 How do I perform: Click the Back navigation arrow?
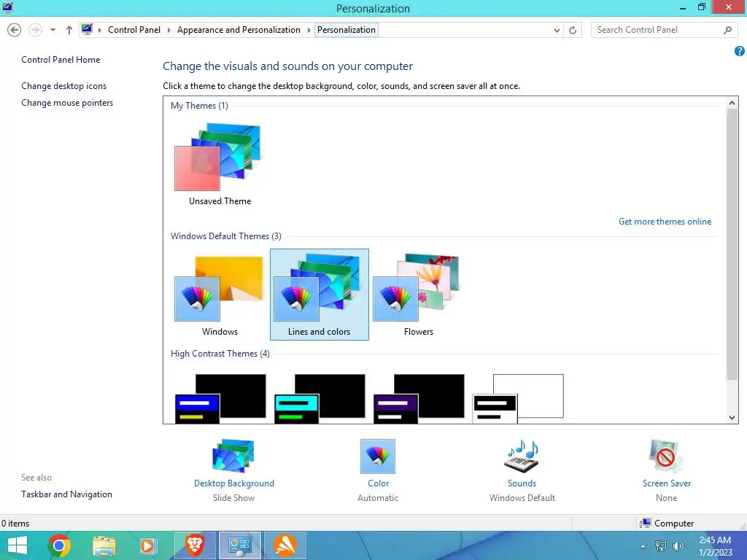(x=15, y=30)
